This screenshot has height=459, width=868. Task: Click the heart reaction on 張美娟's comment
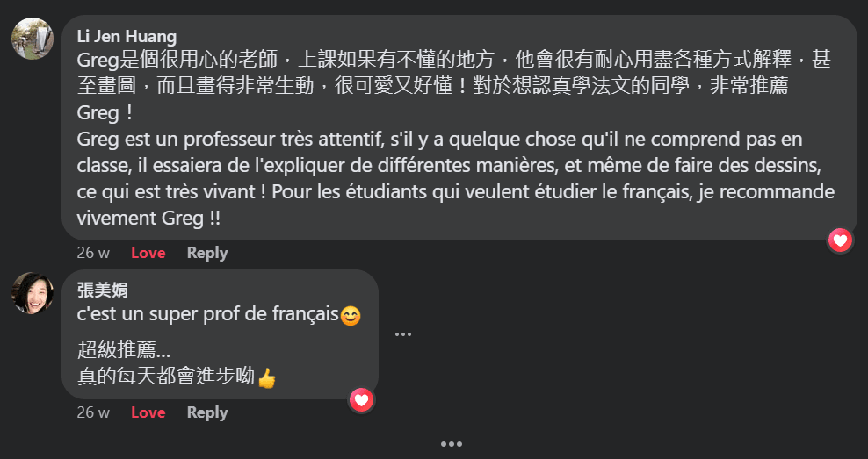(361, 400)
